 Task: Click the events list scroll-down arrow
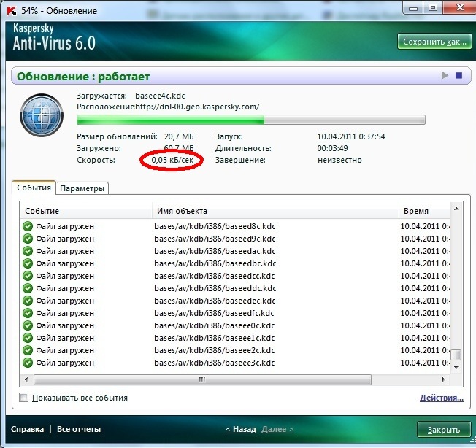tap(456, 367)
